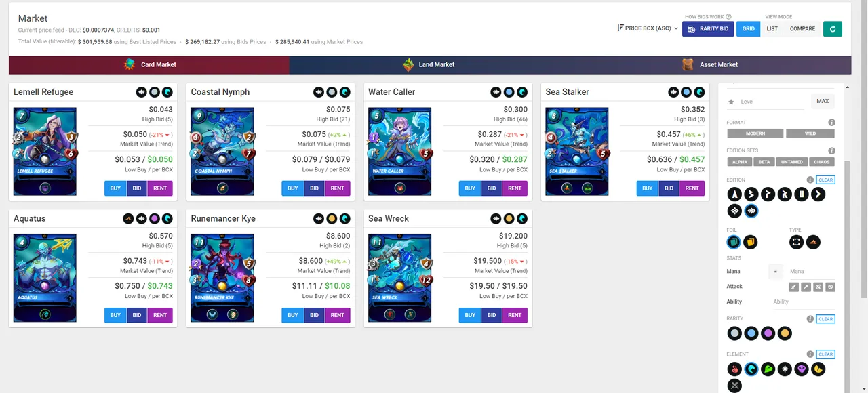Toggle Beta edition set

point(764,162)
